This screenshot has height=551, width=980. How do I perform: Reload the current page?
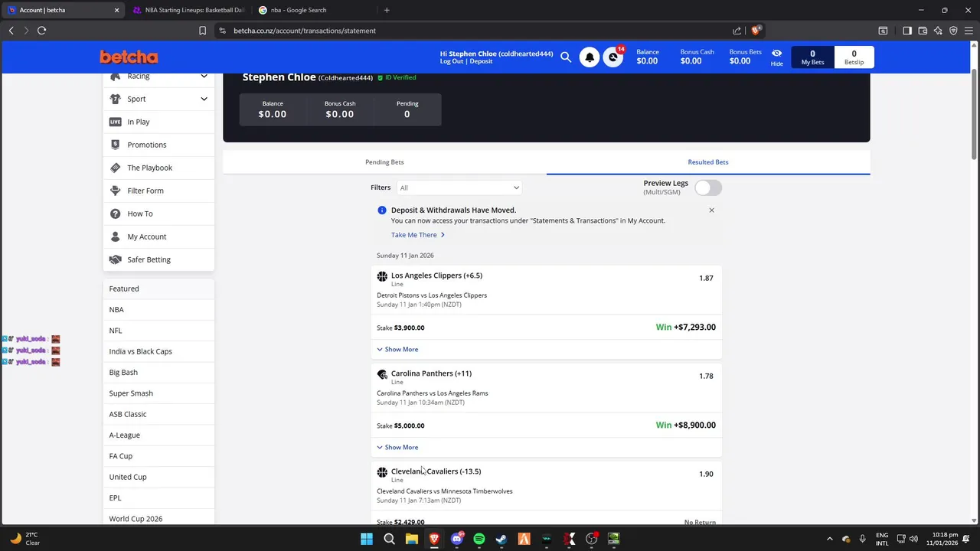(x=41, y=31)
